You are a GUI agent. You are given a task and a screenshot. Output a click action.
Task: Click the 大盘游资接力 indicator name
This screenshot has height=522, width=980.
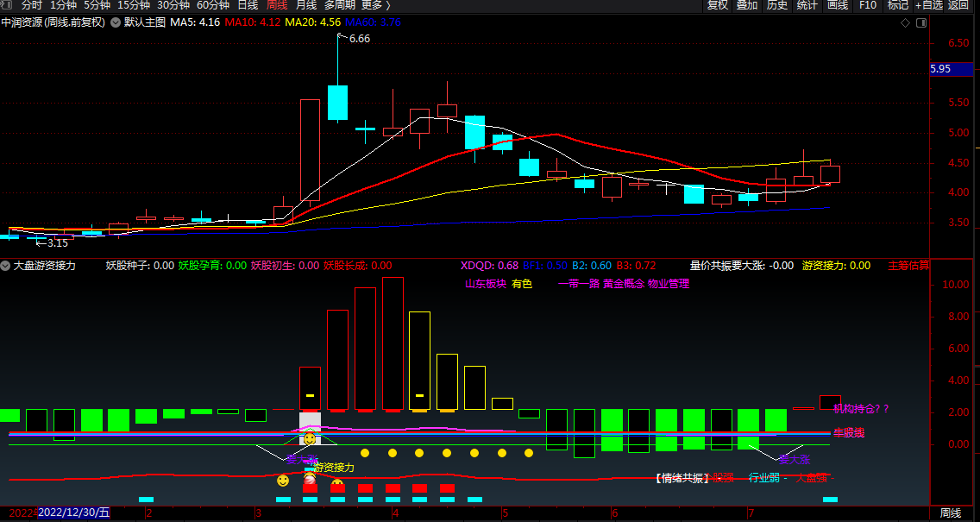tap(45, 266)
